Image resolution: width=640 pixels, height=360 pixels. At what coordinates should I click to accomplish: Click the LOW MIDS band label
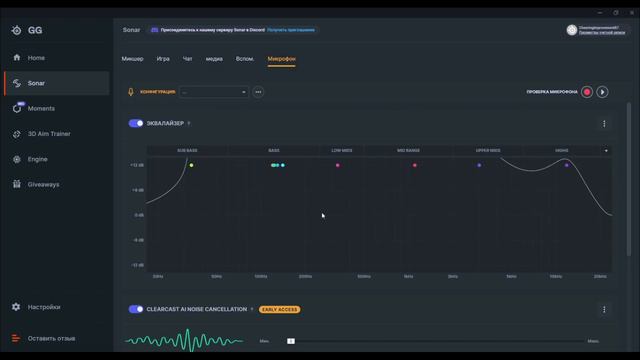point(342,151)
